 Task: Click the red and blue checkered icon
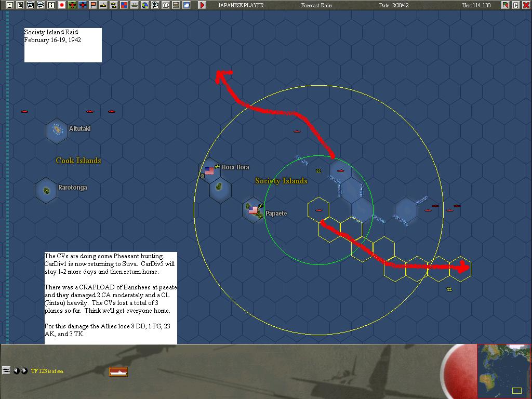(x=124, y=5)
